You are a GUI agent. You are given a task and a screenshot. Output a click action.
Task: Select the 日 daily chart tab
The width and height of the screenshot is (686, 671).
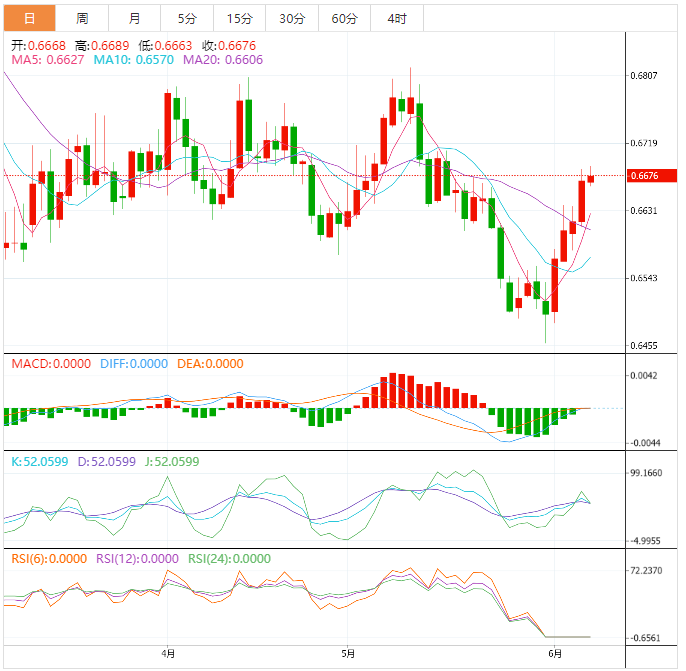pyautogui.click(x=29, y=19)
